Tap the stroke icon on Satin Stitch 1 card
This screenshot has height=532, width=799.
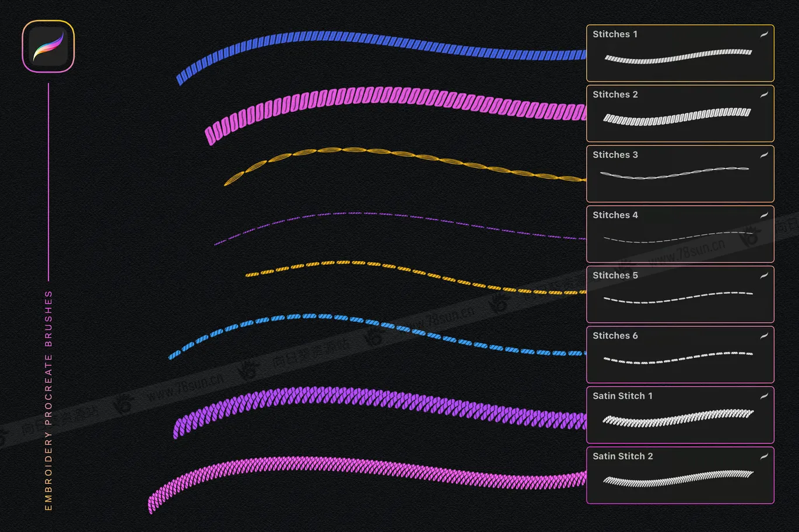pyautogui.click(x=763, y=396)
